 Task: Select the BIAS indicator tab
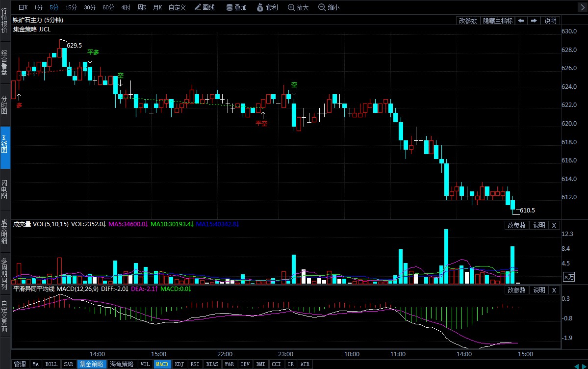coord(212,364)
